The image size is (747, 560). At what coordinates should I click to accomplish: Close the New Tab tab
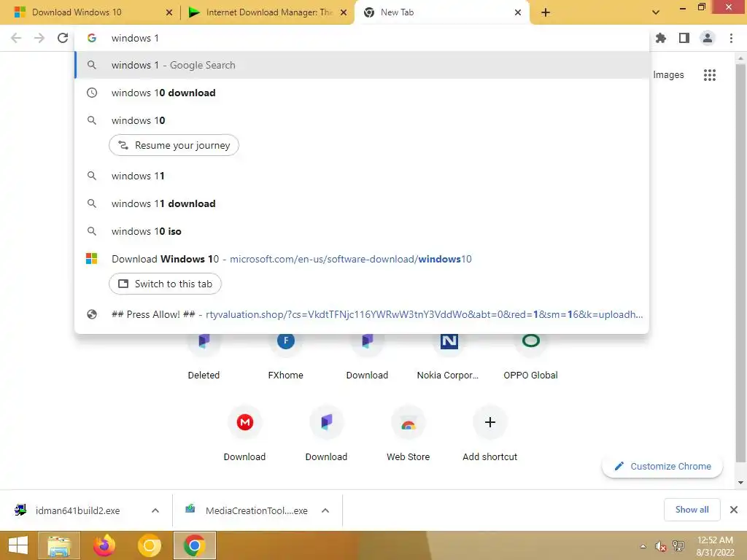point(518,12)
